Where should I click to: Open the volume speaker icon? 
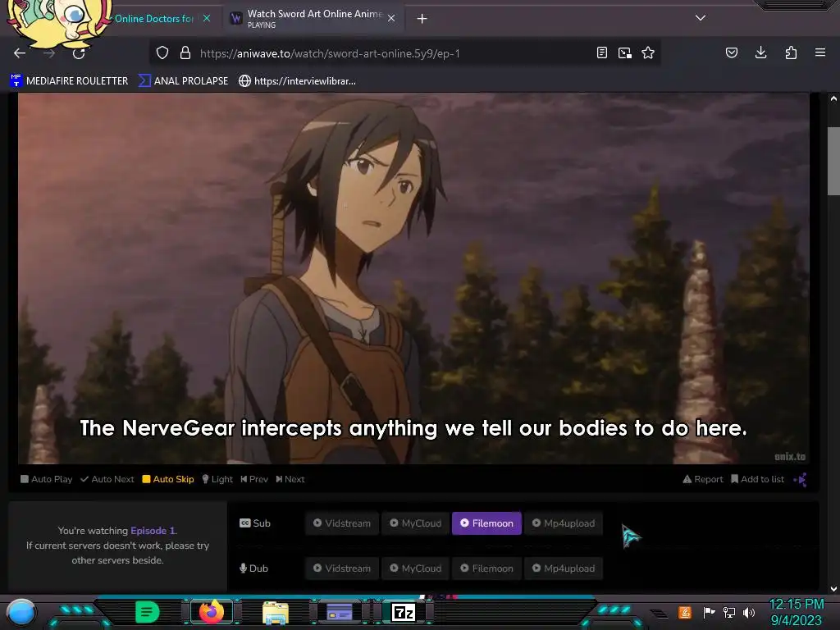click(x=749, y=612)
